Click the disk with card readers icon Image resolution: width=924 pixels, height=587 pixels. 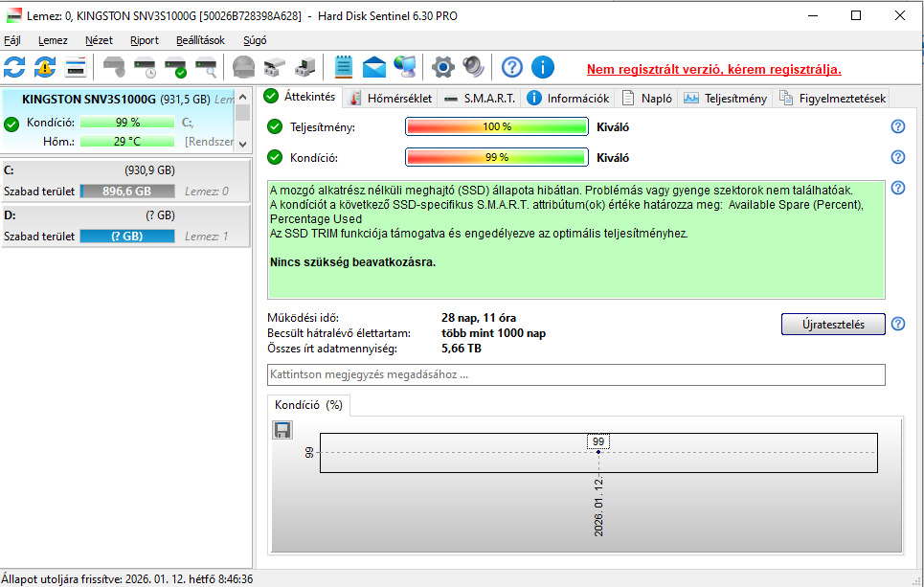[x=274, y=67]
